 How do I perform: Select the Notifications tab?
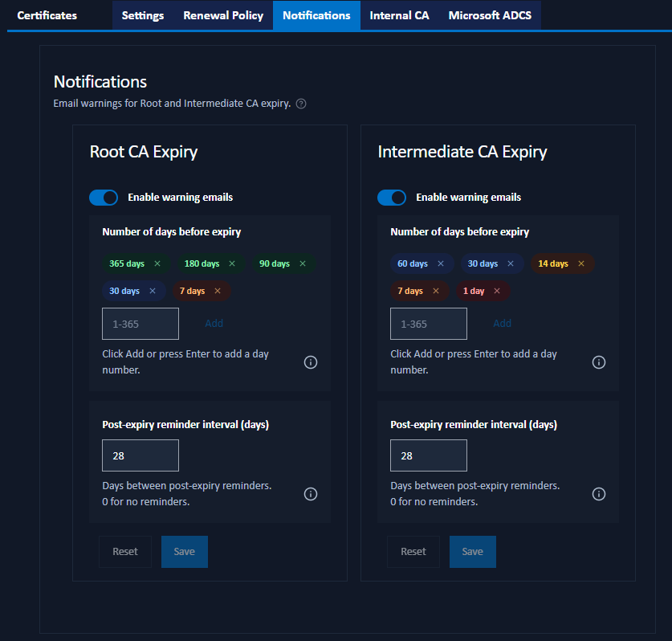click(x=316, y=15)
